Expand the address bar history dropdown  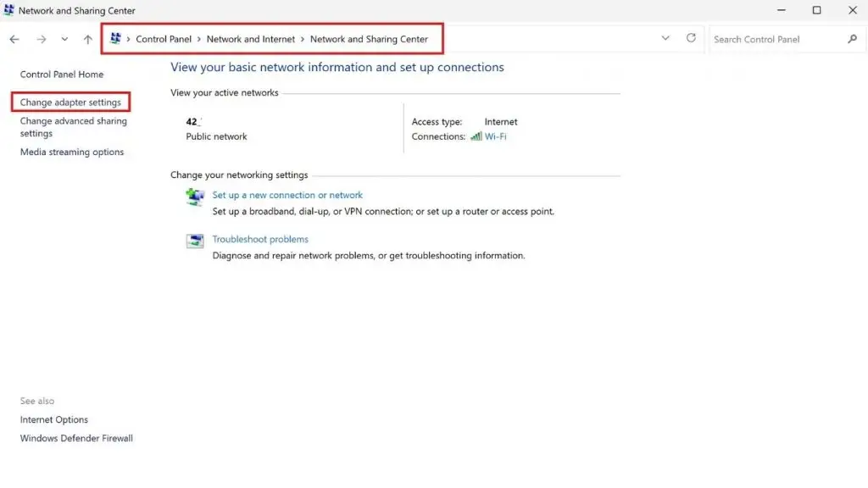point(665,38)
